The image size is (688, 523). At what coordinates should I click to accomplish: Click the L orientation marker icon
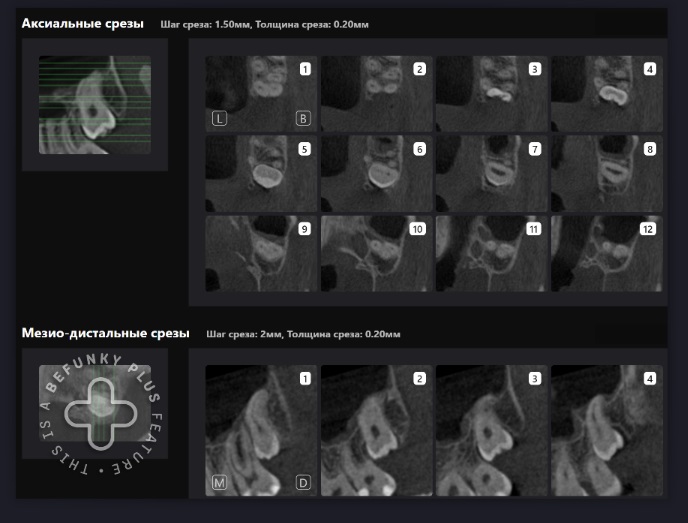click(219, 119)
